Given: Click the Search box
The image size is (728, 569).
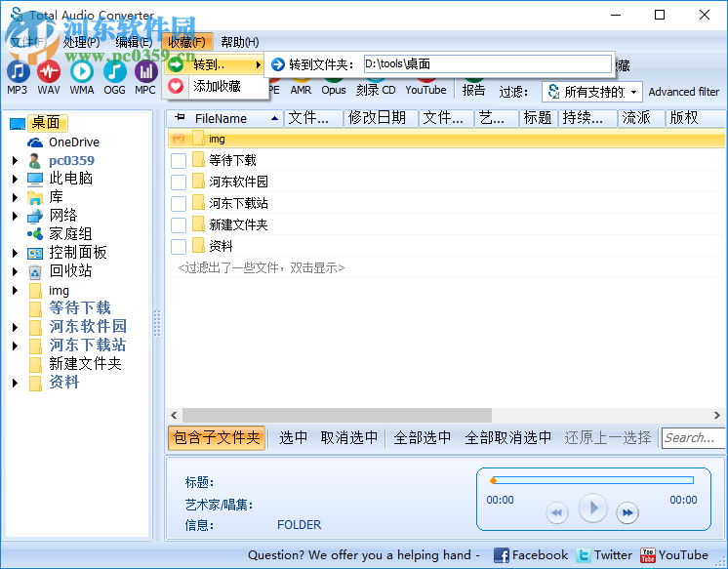Looking at the screenshot, I should 693,438.
